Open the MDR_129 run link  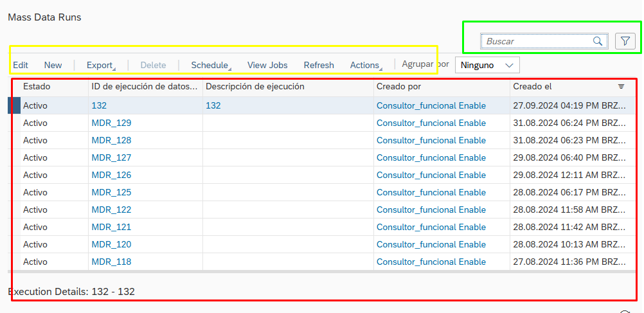[111, 123]
